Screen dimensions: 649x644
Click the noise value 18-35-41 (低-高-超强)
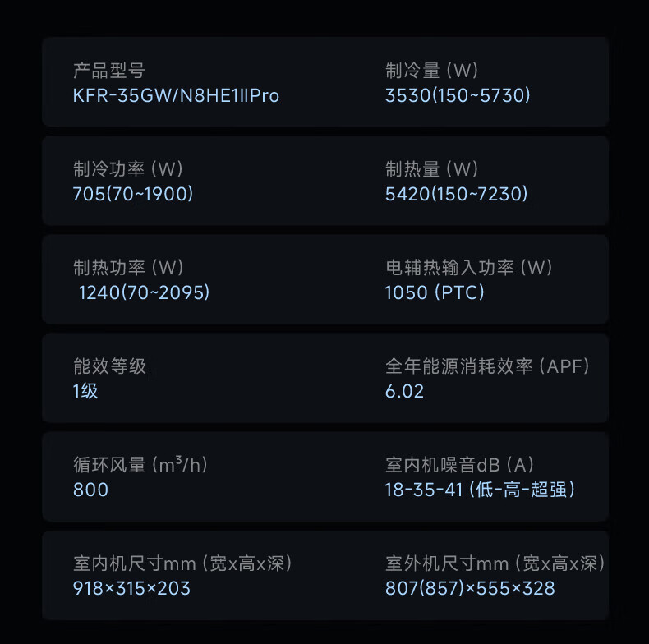(x=480, y=490)
